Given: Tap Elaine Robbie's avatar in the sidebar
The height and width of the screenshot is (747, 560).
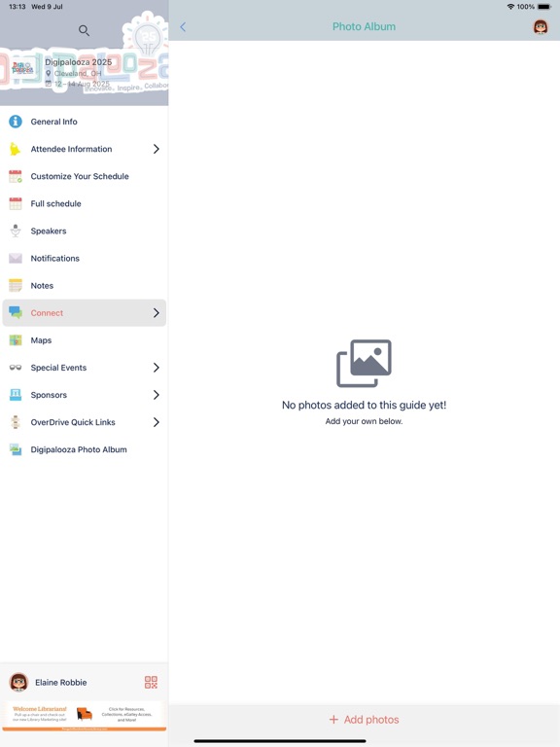Looking at the screenshot, I should 18,682.
